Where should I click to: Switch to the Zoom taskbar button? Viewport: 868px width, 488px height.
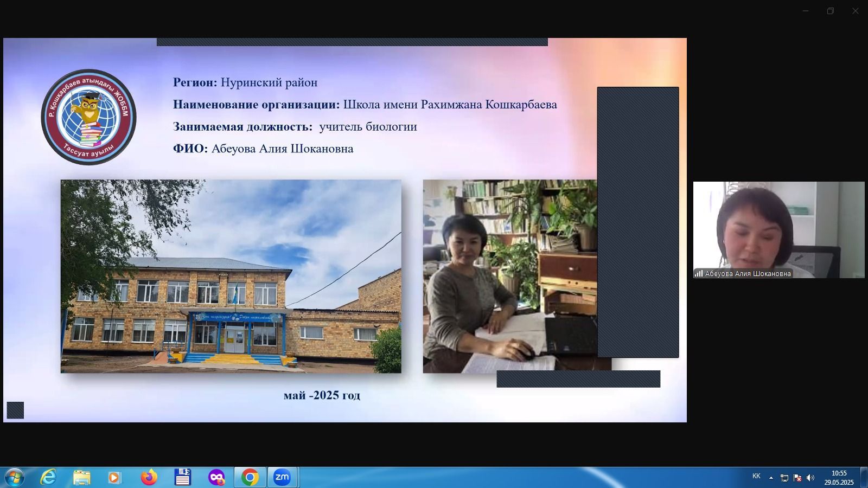click(282, 477)
